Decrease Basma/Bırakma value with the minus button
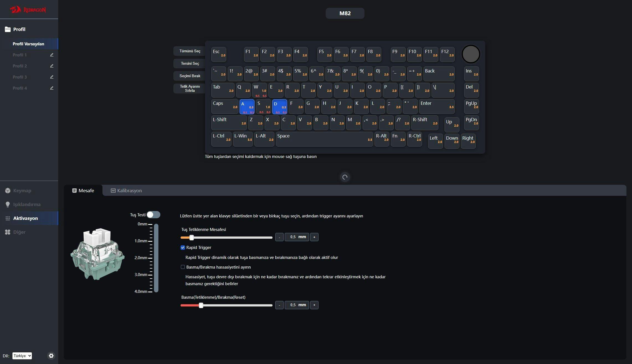Viewport: 632px width, 364px height. click(x=279, y=305)
